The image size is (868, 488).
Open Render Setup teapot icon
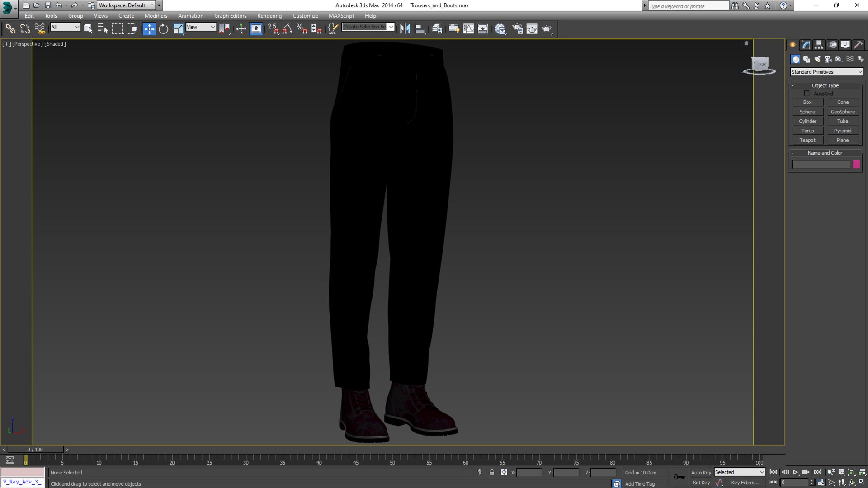pos(517,29)
